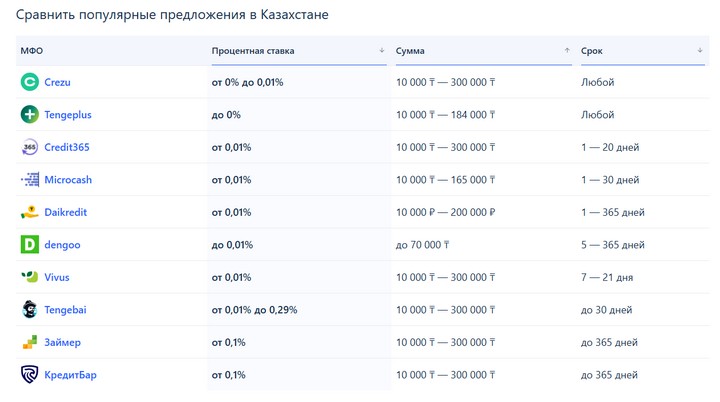This screenshot has height=402, width=720.
Task: Click the Займер stacked blocks logo
Action: click(x=30, y=342)
